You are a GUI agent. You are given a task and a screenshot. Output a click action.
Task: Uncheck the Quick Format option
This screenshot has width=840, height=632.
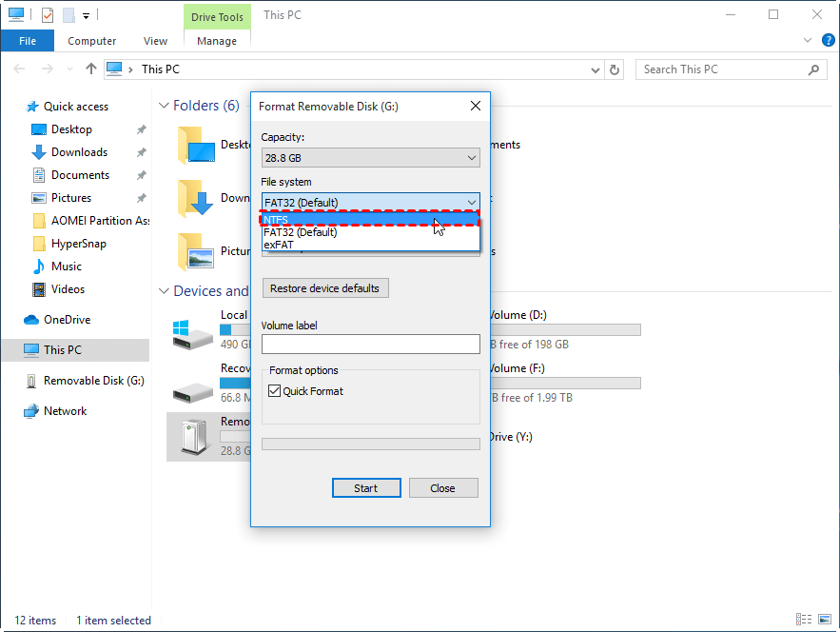(x=275, y=390)
